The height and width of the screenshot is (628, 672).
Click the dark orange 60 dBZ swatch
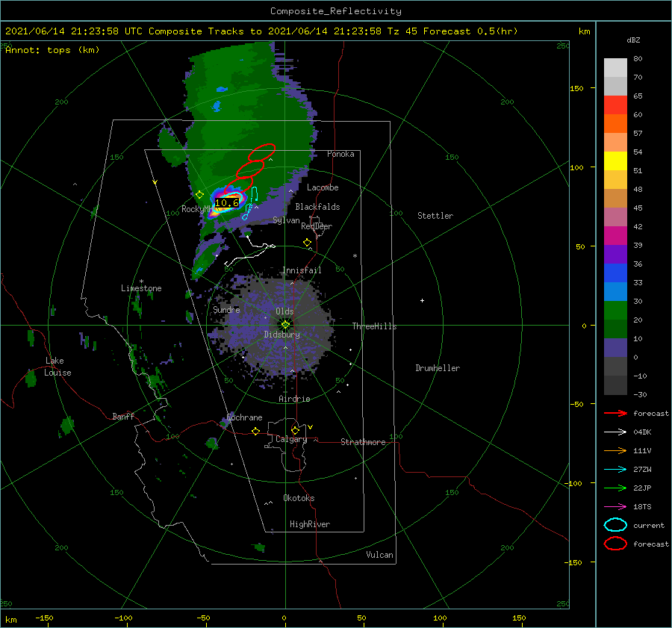tap(615, 123)
